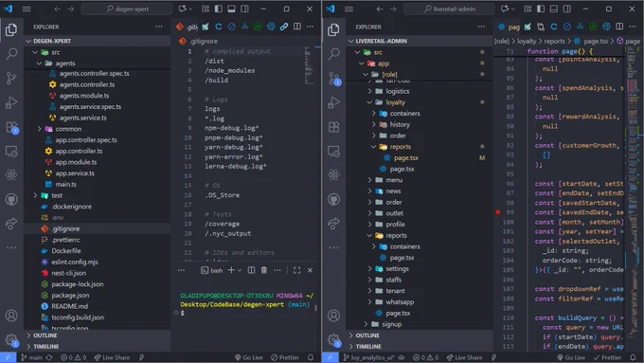Select the .gitignore editor tab
The image size is (644, 363).
tap(187, 27)
